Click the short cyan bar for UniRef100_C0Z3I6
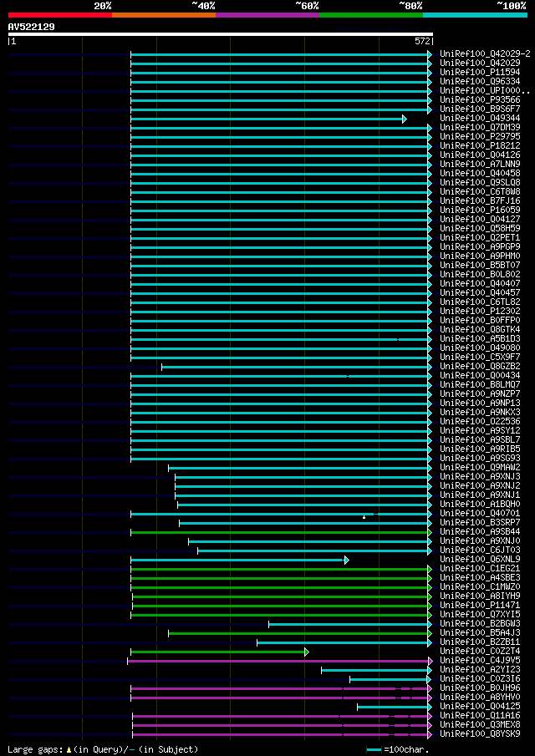Image resolution: width=535 pixels, height=756 pixels. [390, 680]
